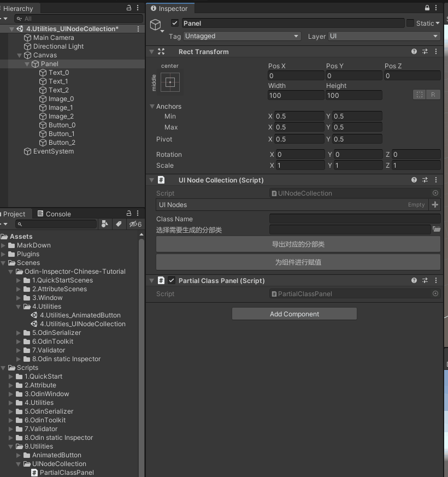Open the Rect Transform anchor presets box
Screen dimensions: 448x477
click(x=170, y=83)
